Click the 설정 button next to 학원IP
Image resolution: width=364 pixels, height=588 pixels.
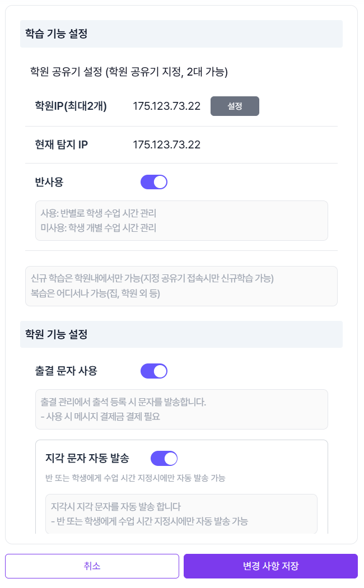coord(235,106)
